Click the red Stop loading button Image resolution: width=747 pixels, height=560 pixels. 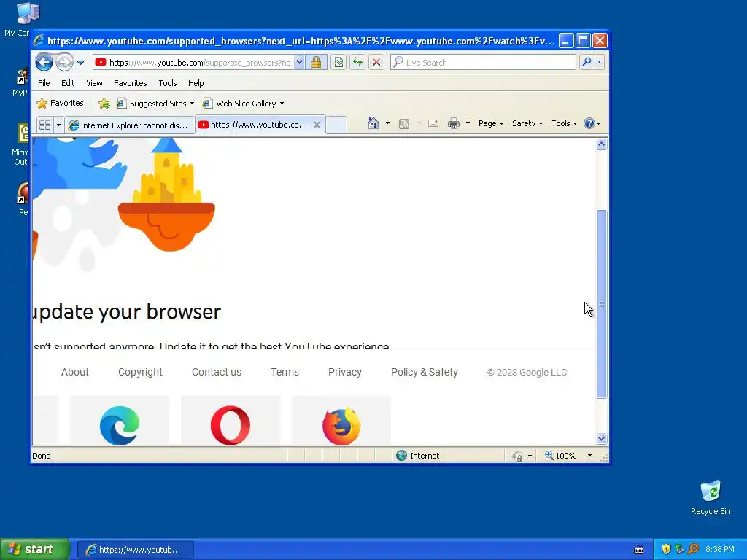(376, 63)
